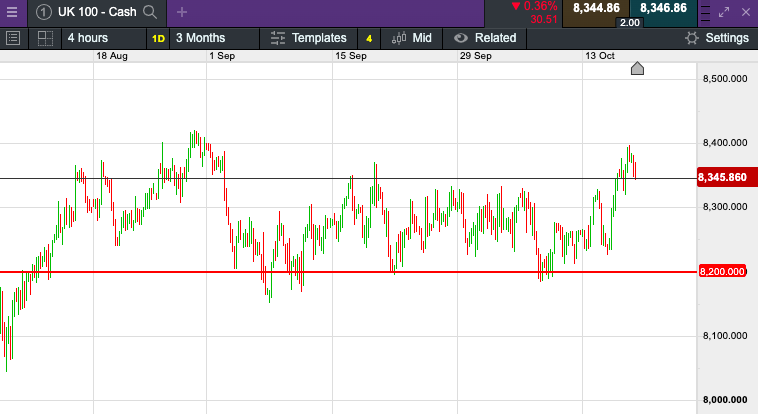Open the three-line options icon beside buy price
This screenshot has width=758, height=414.
click(705, 13)
